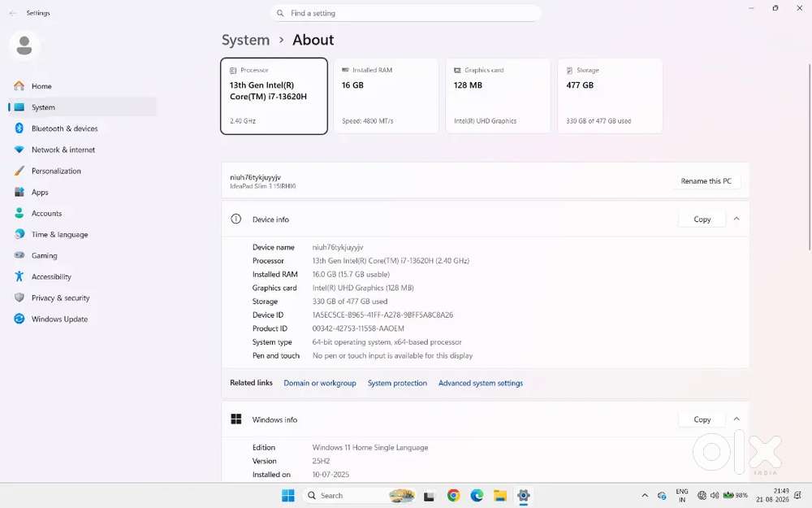812x508 pixels.
Task: Click the Windows info logo icon
Action: pos(236,419)
